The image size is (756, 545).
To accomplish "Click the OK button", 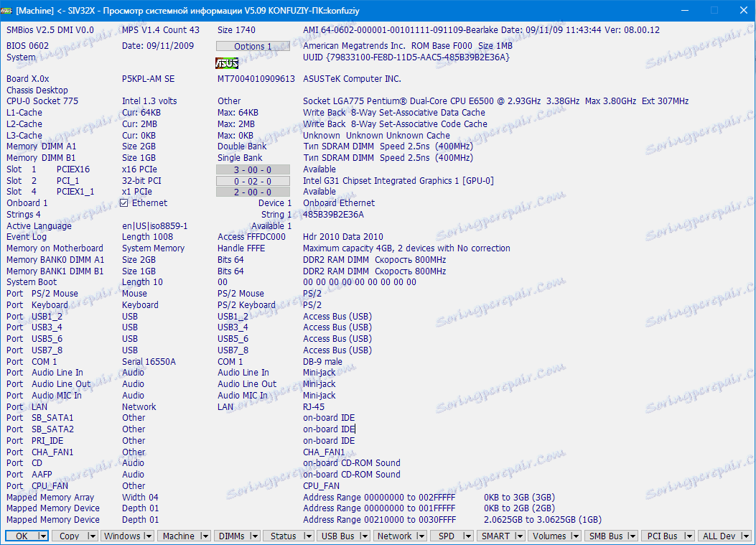I will 22,536.
